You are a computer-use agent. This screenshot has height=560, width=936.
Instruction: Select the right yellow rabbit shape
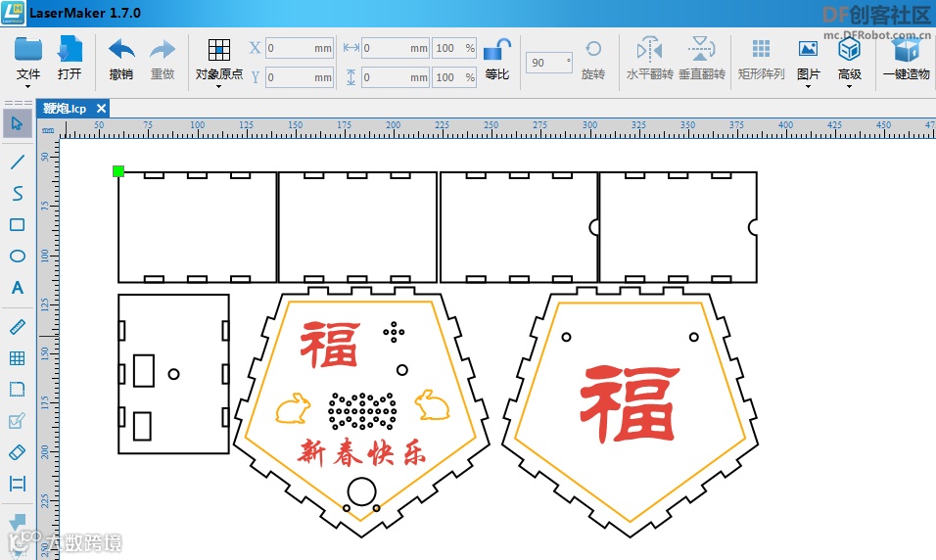[x=432, y=404]
